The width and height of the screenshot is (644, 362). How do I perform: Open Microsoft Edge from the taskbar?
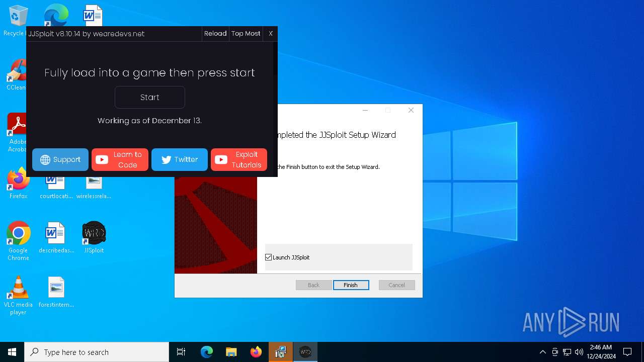[x=207, y=352]
